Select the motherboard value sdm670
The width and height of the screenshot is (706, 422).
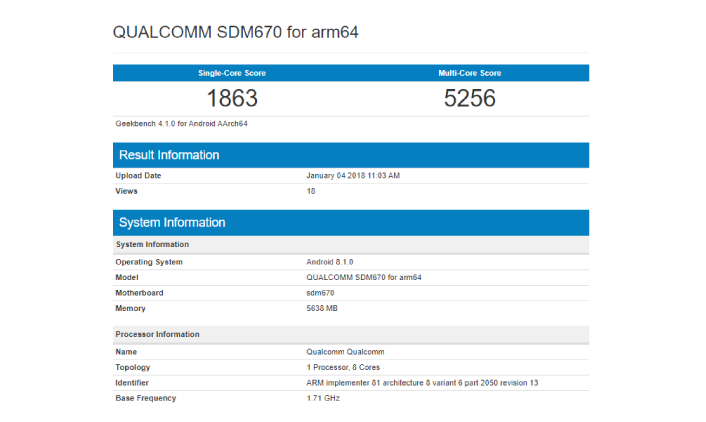tap(320, 293)
